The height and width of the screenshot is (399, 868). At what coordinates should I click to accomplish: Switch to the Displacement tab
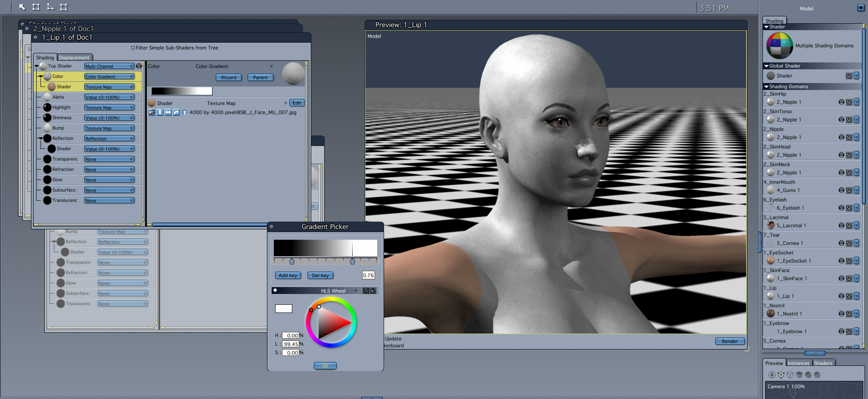pyautogui.click(x=74, y=58)
